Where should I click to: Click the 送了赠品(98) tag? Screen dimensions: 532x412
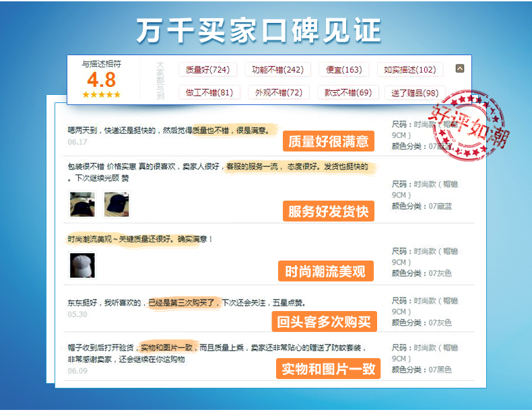415,93
